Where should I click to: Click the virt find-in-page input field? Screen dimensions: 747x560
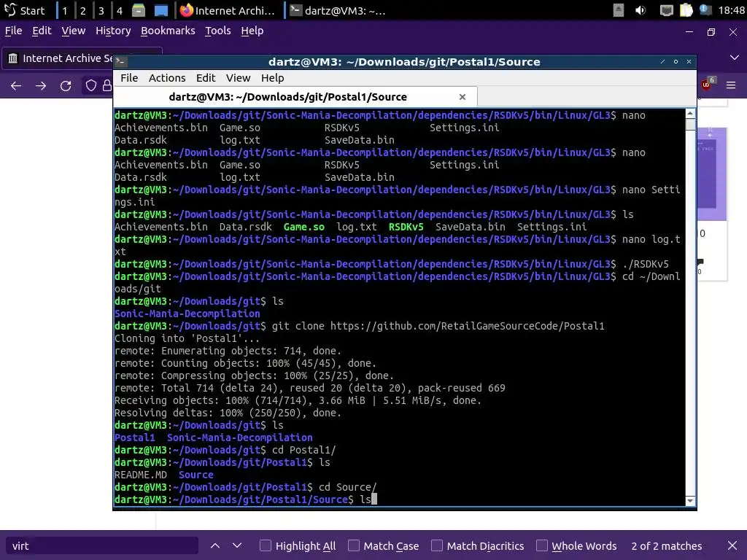[102, 545]
